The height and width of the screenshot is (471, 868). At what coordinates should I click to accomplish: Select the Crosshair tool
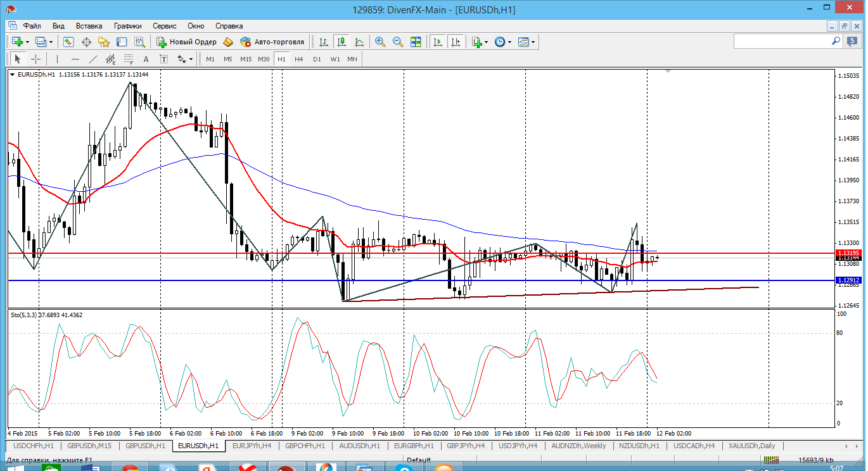tap(36, 59)
